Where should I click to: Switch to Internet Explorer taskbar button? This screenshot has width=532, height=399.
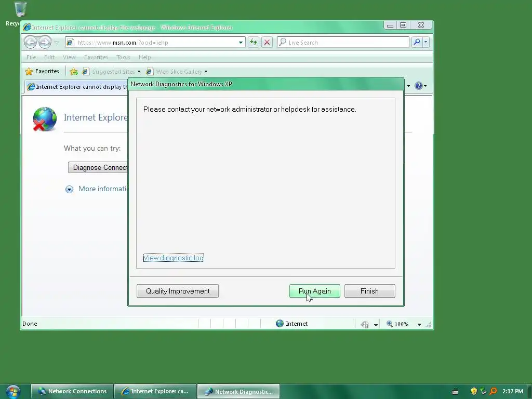click(155, 391)
